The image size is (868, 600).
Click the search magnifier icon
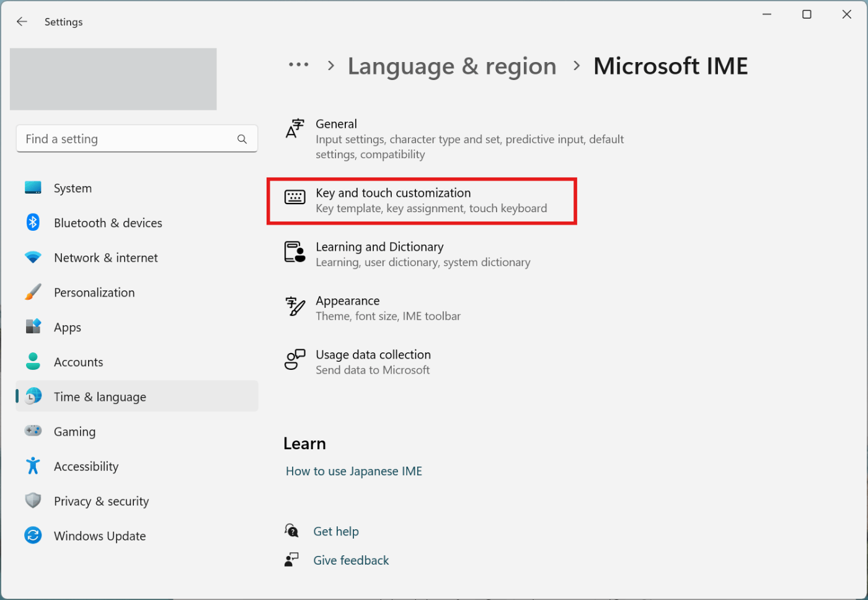(242, 139)
